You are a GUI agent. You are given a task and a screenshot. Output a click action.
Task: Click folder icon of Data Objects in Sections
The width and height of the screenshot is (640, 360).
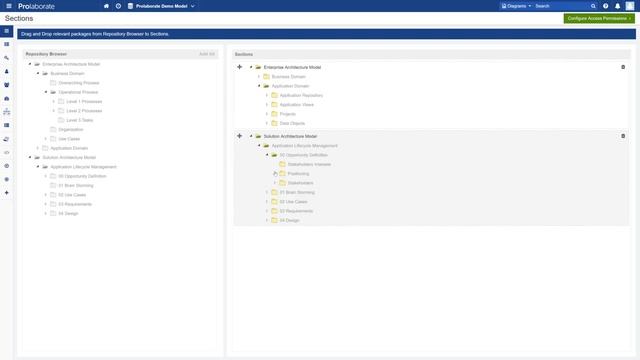(x=274, y=123)
